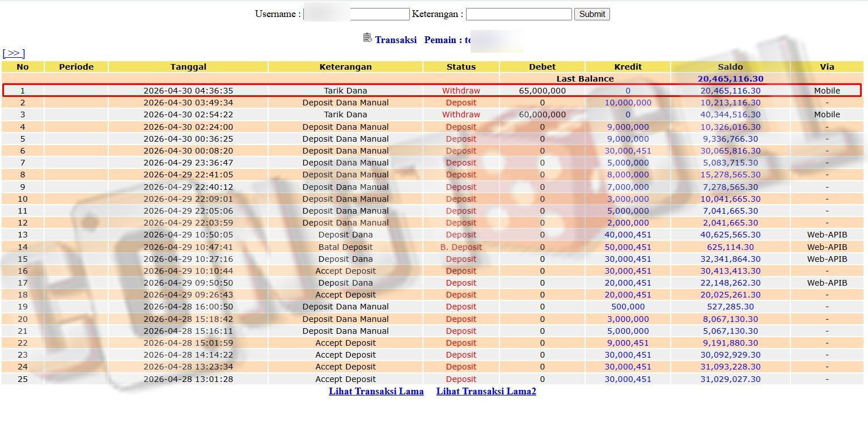Click the Keterangan column header

click(345, 67)
